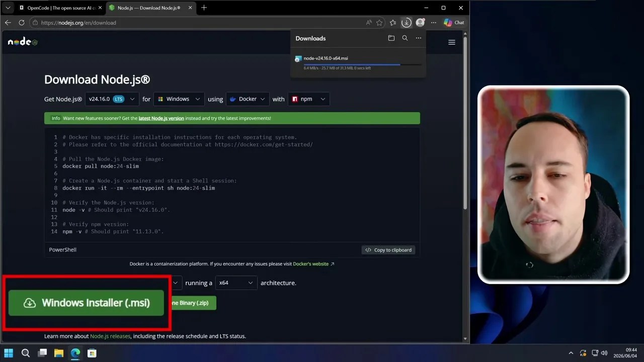
Task: Open the site hamburger menu
Action: tap(452, 42)
